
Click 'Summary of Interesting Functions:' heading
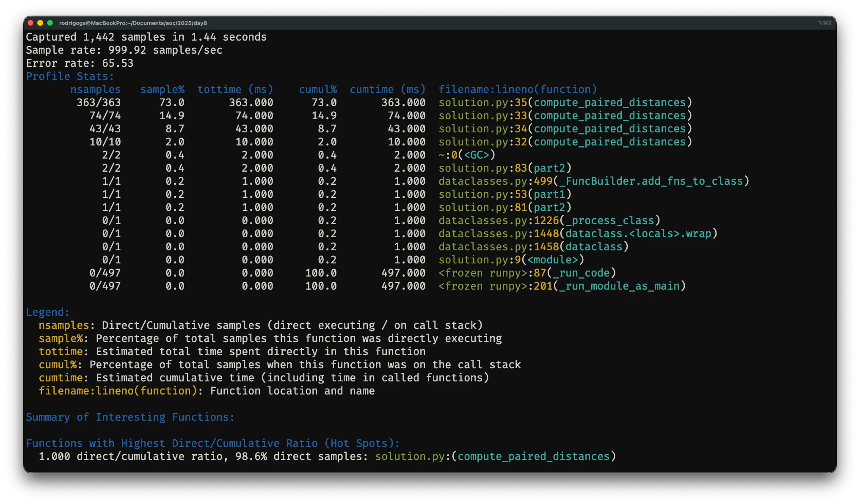point(130,417)
